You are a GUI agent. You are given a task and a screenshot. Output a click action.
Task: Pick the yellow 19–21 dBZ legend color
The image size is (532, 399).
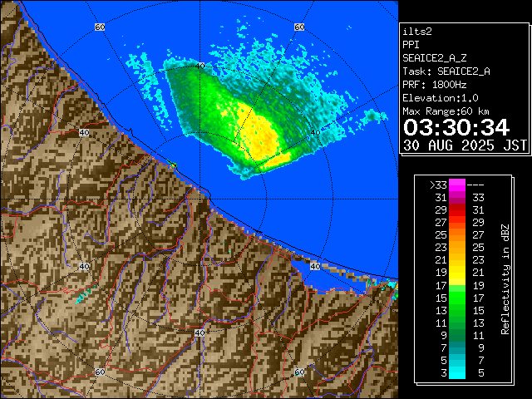click(456, 272)
